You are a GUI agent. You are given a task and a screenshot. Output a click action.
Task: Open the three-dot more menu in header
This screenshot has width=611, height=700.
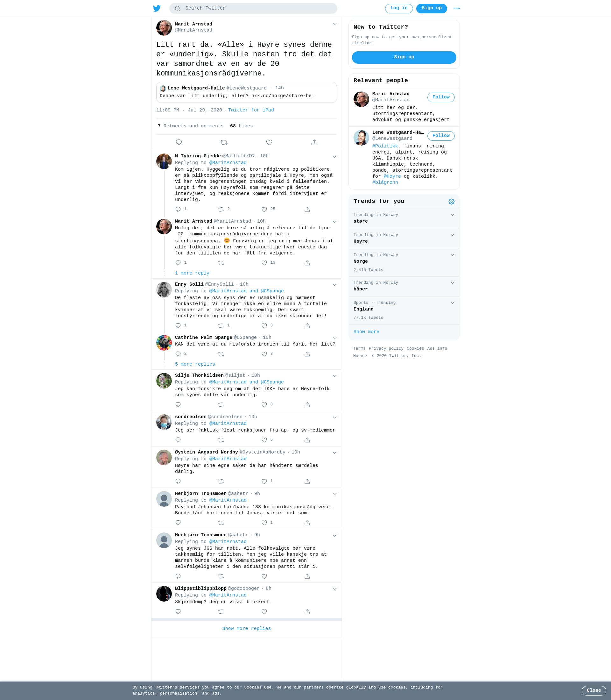click(457, 9)
